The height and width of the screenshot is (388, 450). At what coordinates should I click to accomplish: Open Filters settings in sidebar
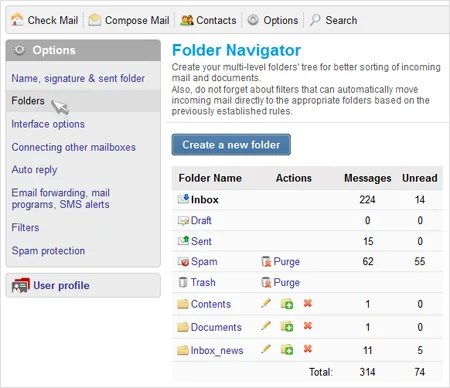[25, 227]
